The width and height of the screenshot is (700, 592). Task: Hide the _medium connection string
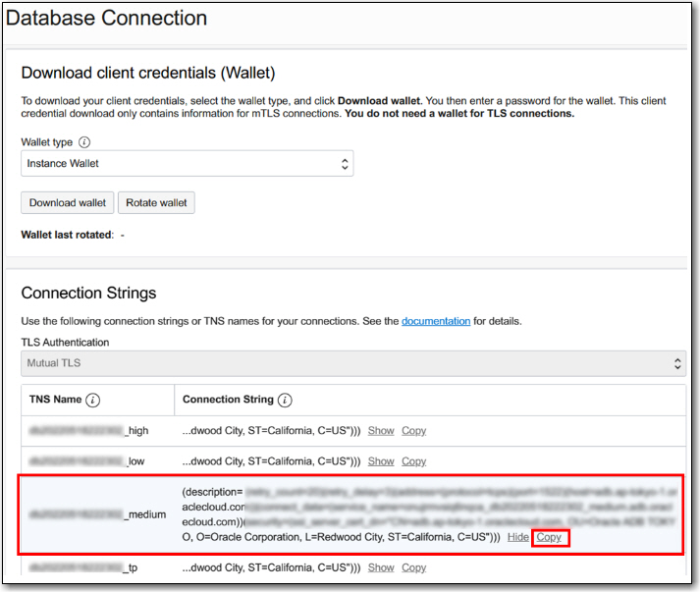tap(518, 538)
